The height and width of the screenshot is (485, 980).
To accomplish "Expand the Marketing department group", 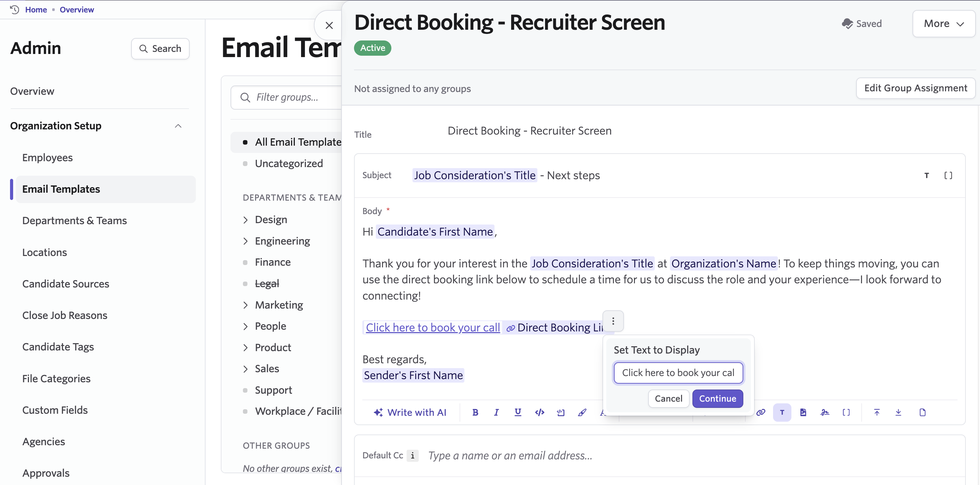I will (x=245, y=305).
